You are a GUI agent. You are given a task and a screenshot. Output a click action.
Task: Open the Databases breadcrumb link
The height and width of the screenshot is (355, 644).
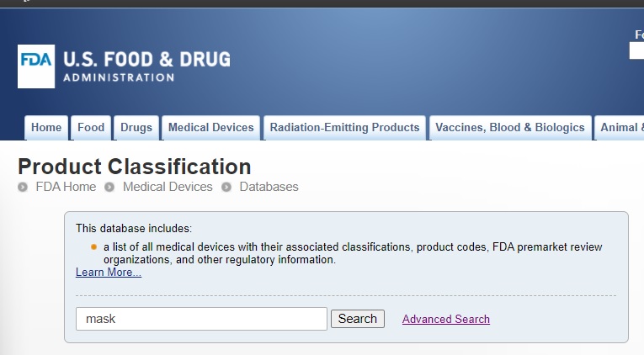point(269,187)
